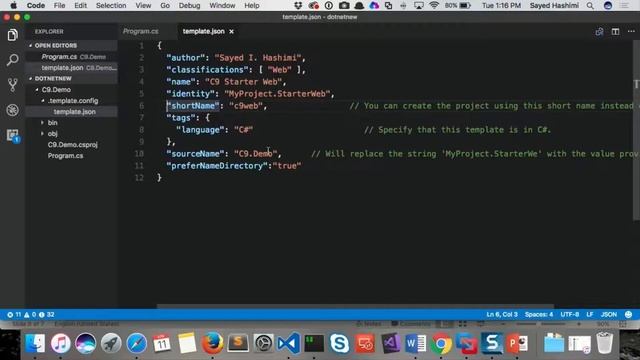Open the Apple menu
The height and width of the screenshot is (360, 640).
click(x=13, y=6)
